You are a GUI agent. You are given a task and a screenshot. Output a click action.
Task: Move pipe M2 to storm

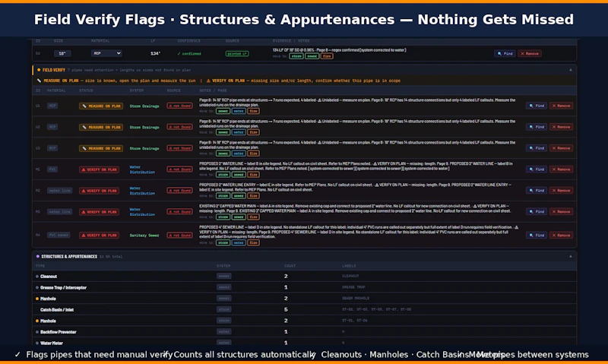click(x=223, y=196)
